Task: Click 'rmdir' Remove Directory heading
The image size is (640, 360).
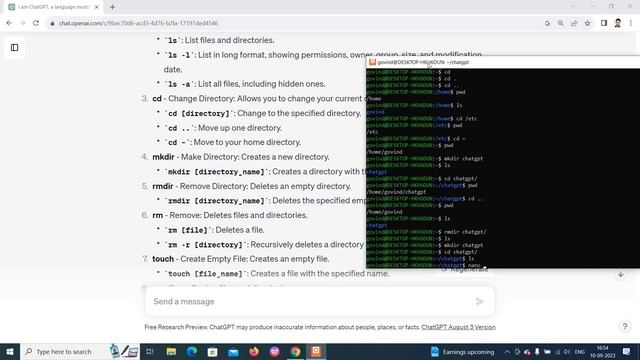Action: click(x=251, y=186)
